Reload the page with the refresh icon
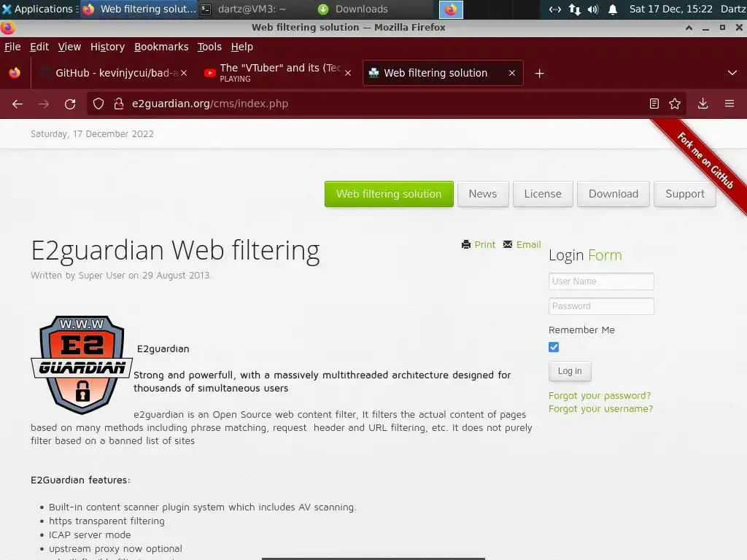747x560 pixels. [x=70, y=104]
